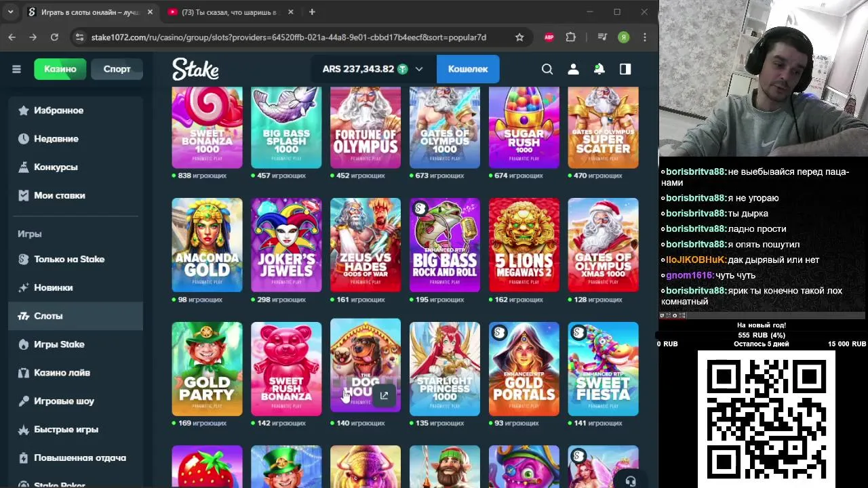Open the search magnifier icon

547,69
